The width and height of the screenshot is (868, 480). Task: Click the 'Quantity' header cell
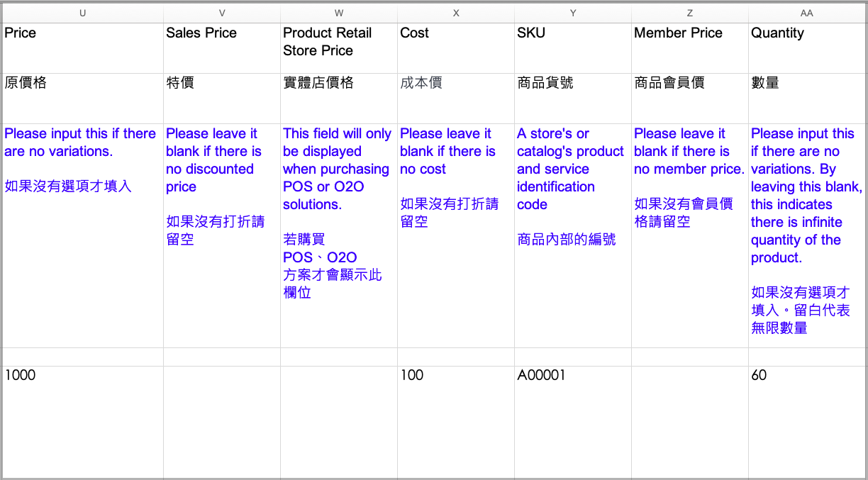point(807,48)
